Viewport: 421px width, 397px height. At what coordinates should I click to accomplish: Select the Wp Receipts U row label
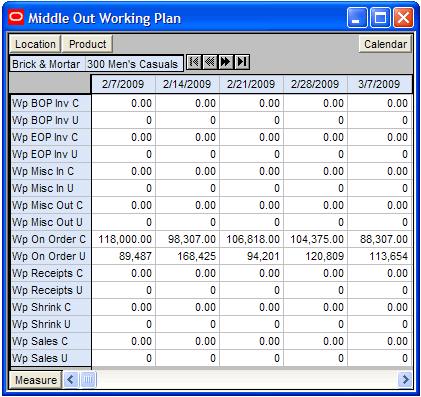click(51, 290)
